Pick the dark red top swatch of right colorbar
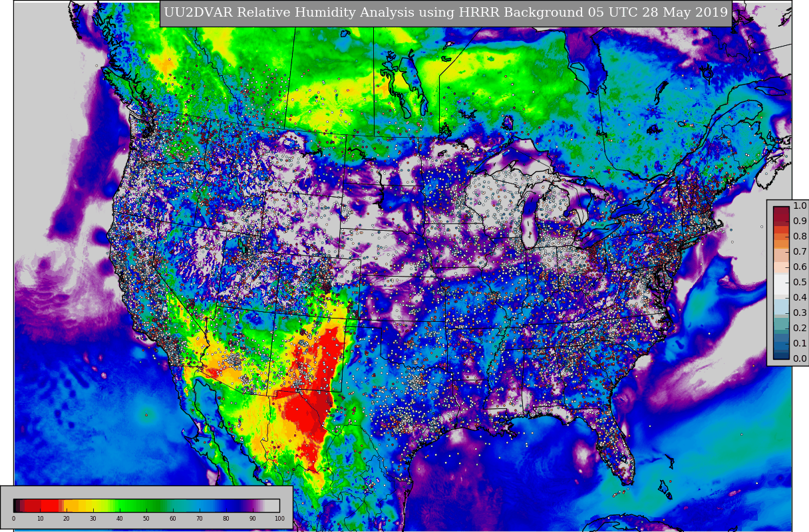The width and height of the screenshot is (809, 532). [781, 211]
